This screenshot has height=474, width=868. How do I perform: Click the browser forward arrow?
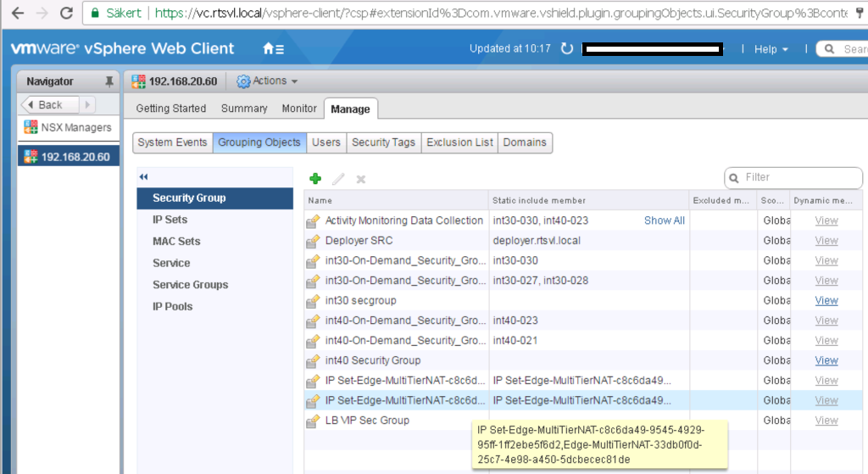click(x=42, y=13)
